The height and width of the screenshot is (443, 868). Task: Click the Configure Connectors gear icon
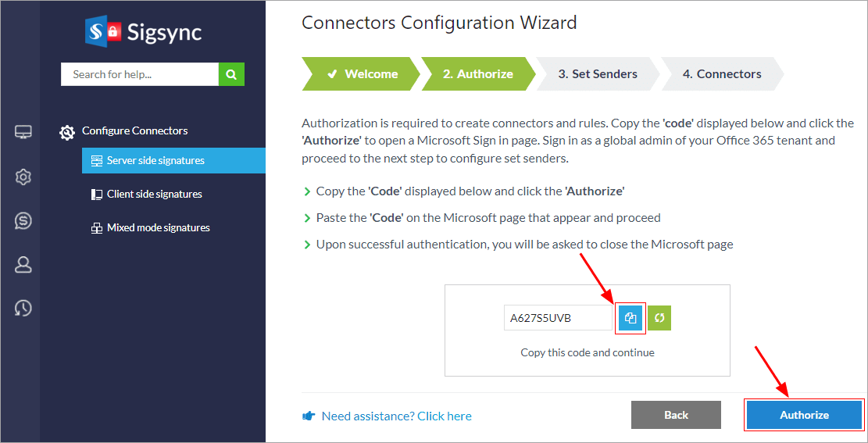68,132
